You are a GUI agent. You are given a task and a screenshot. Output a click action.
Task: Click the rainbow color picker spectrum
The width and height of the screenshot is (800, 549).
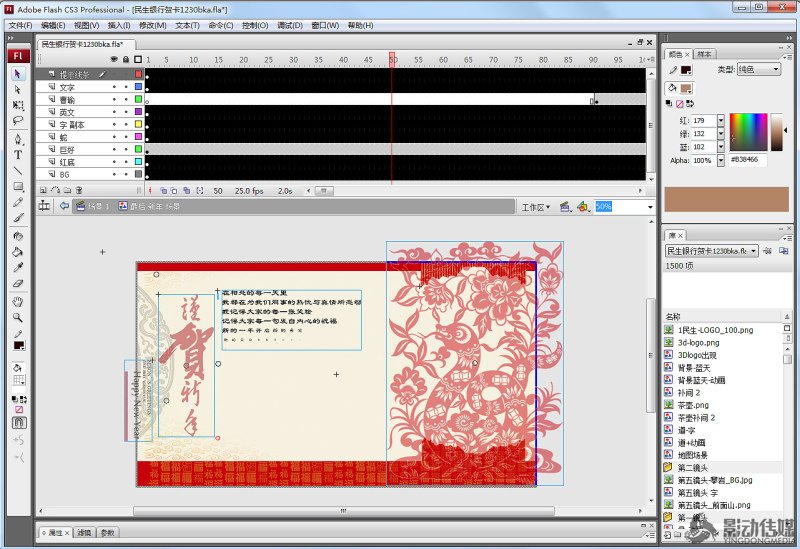point(747,132)
